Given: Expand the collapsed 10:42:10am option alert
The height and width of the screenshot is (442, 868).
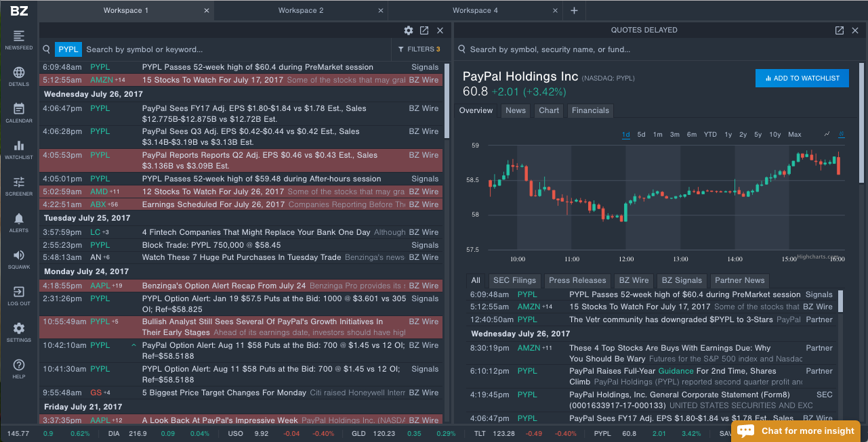Looking at the screenshot, I should coord(133,345).
